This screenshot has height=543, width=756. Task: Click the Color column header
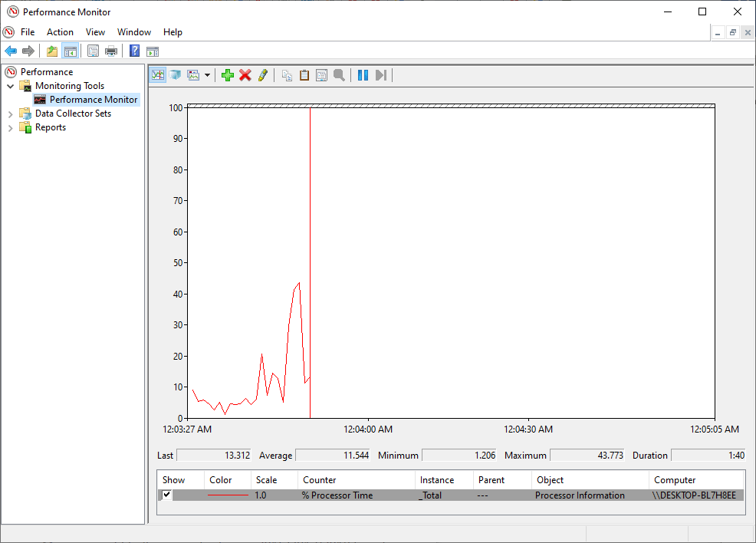pos(228,480)
